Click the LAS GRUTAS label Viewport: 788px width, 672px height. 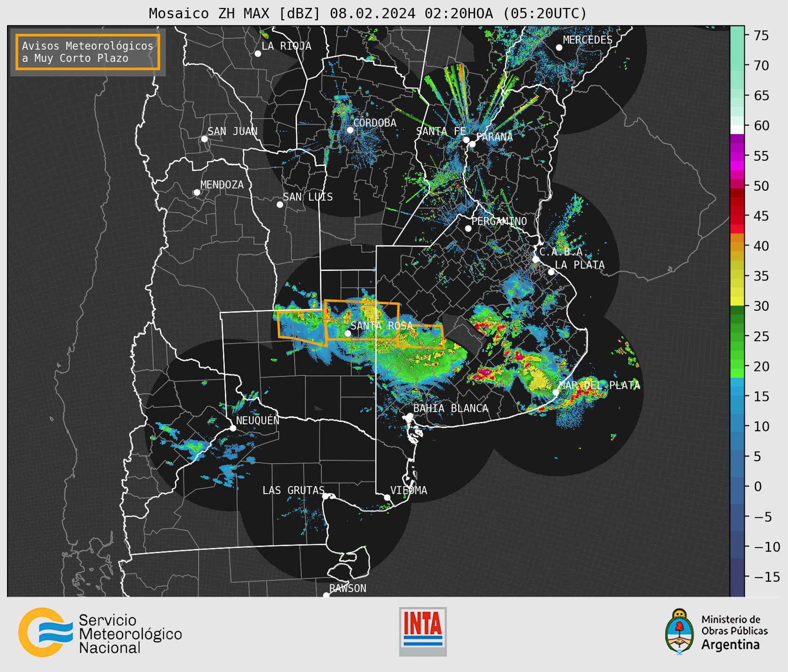click(293, 490)
